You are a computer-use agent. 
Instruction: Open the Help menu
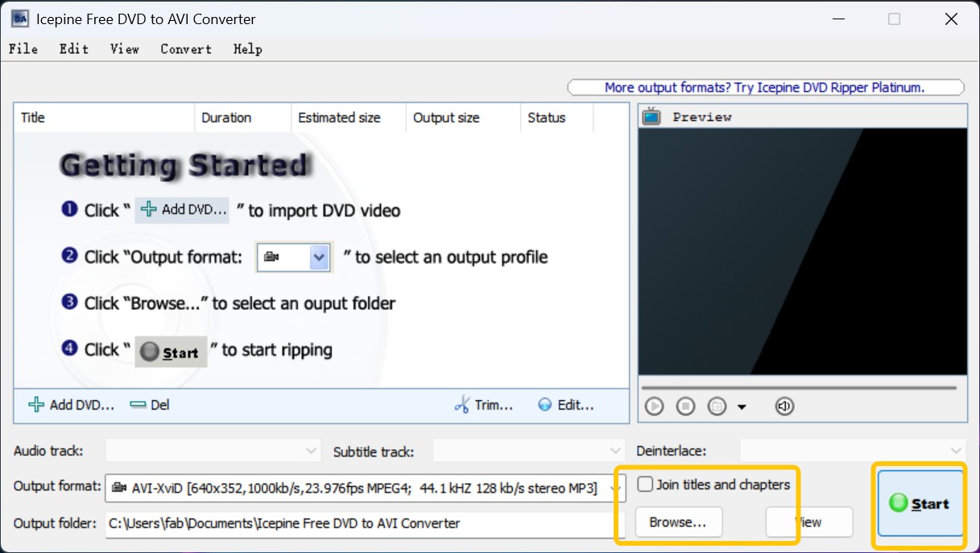pos(247,49)
